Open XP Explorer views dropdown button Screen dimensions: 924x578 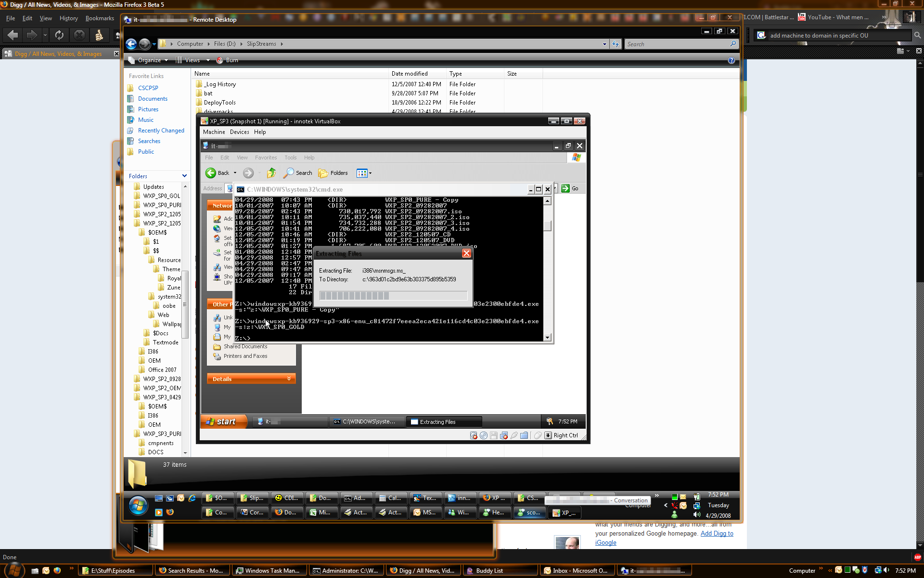(364, 173)
